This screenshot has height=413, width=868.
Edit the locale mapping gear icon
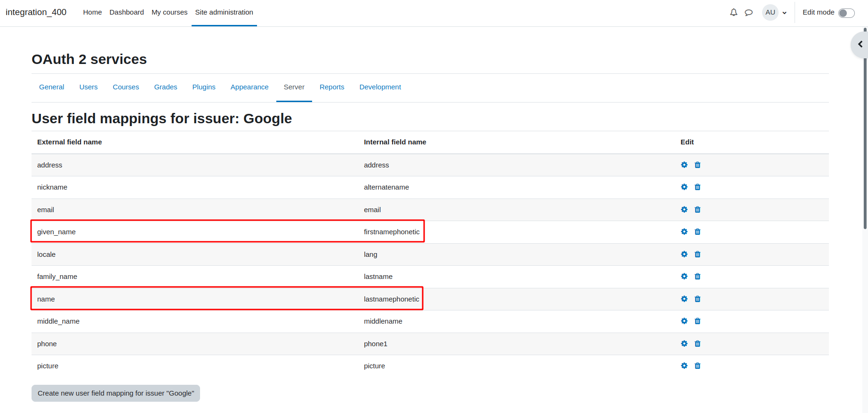click(x=684, y=254)
